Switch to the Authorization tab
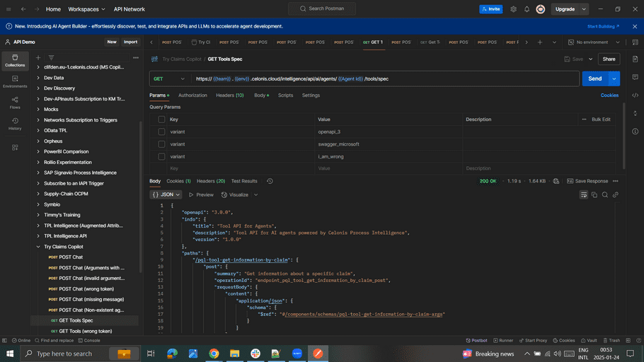The image size is (644, 362). [192, 95]
